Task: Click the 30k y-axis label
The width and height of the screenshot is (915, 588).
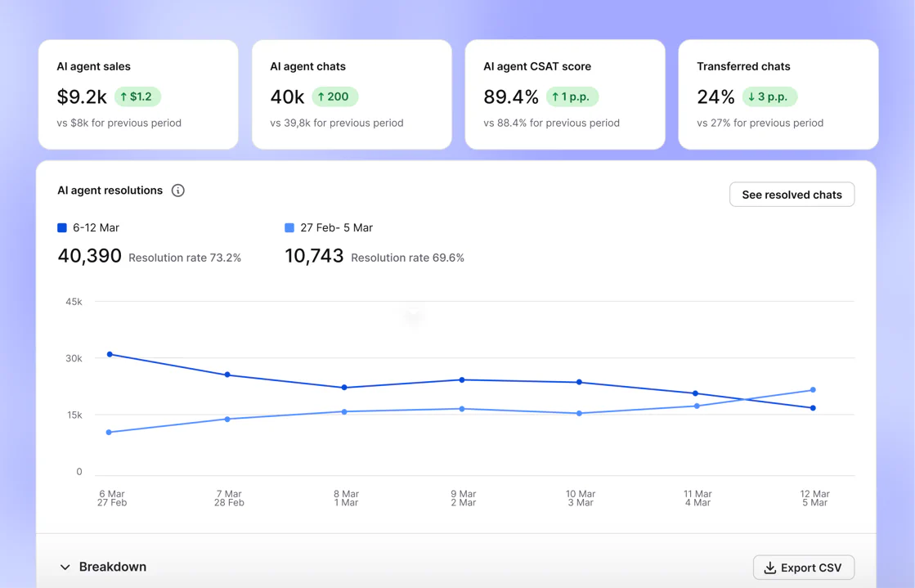Action: [x=74, y=358]
